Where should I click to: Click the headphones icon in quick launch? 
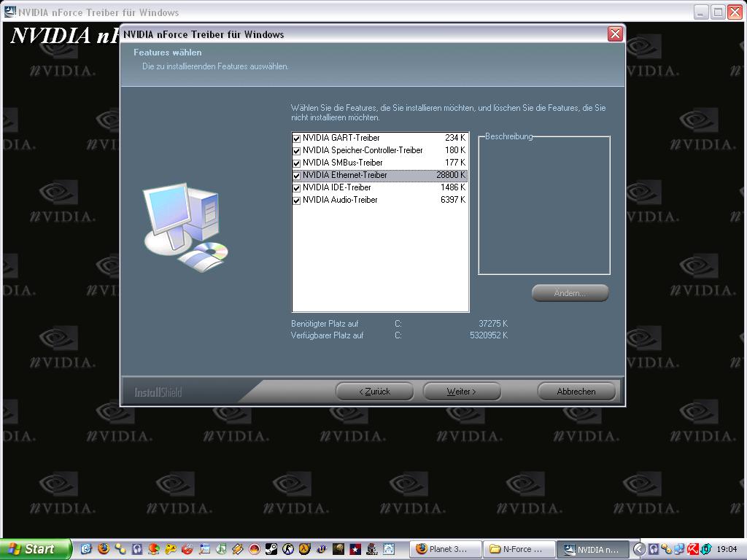point(137,549)
